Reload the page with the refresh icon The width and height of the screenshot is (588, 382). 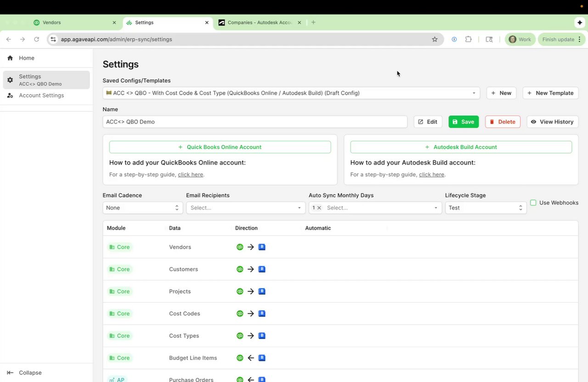[x=37, y=40]
